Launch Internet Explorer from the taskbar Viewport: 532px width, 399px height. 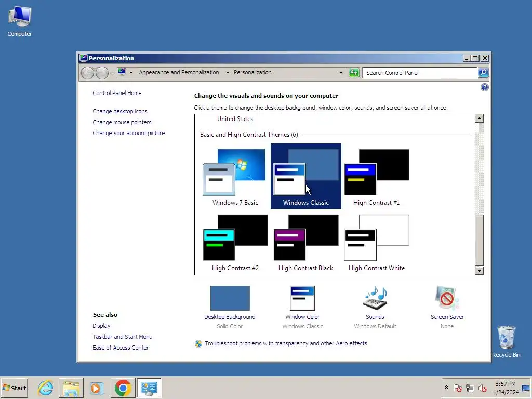click(x=46, y=388)
